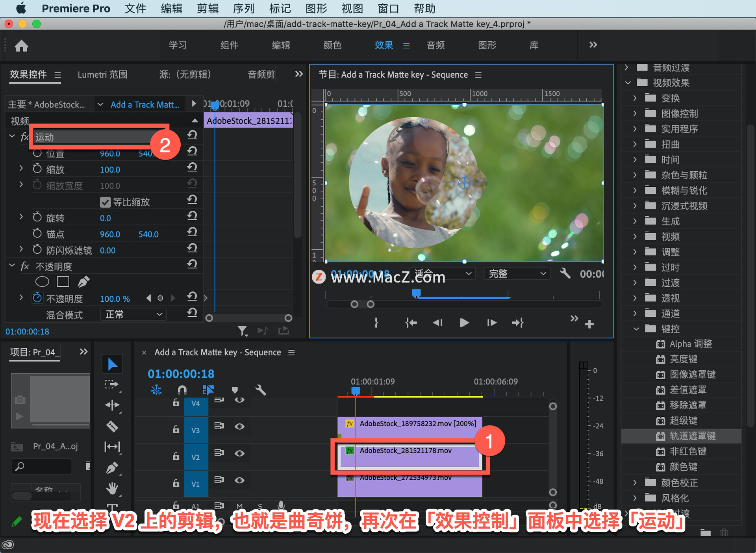Reset the Motion effect
756x553 pixels.
coord(192,135)
